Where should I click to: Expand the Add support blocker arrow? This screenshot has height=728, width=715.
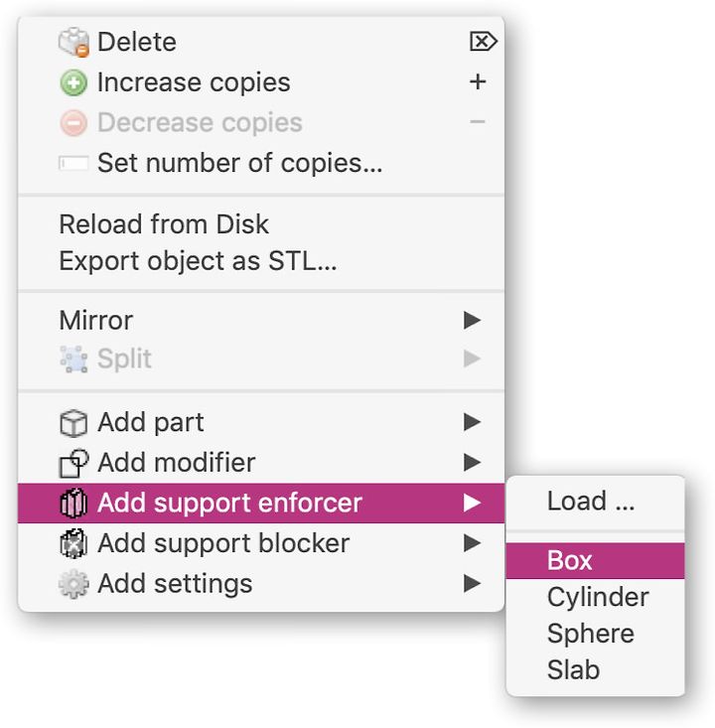tap(473, 544)
